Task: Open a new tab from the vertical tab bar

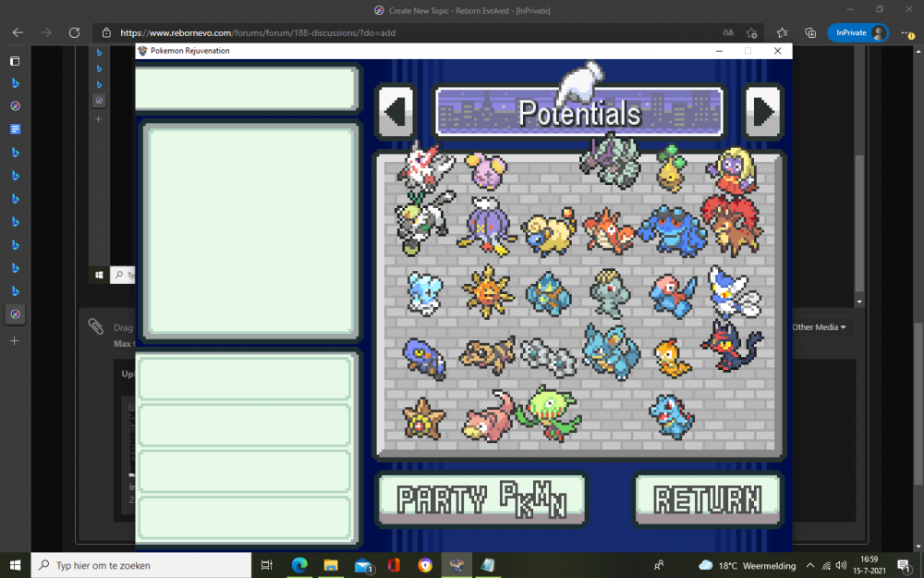Action: click(15, 341)
